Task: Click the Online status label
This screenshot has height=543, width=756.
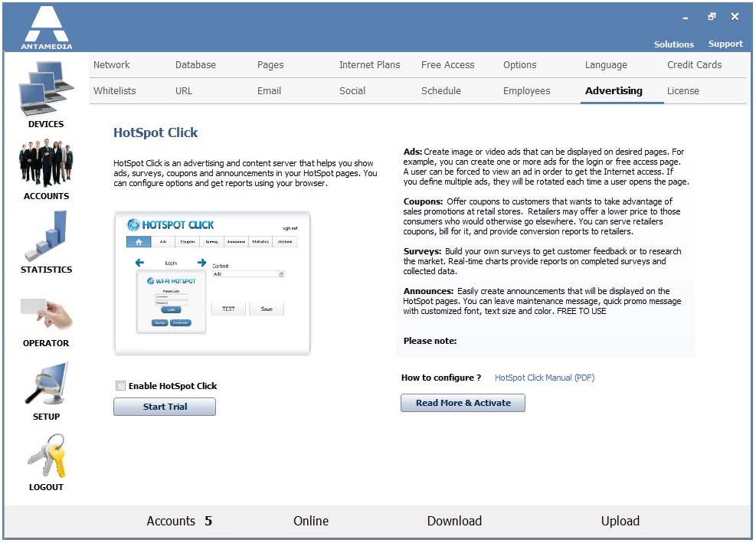Action: (311, 521)
